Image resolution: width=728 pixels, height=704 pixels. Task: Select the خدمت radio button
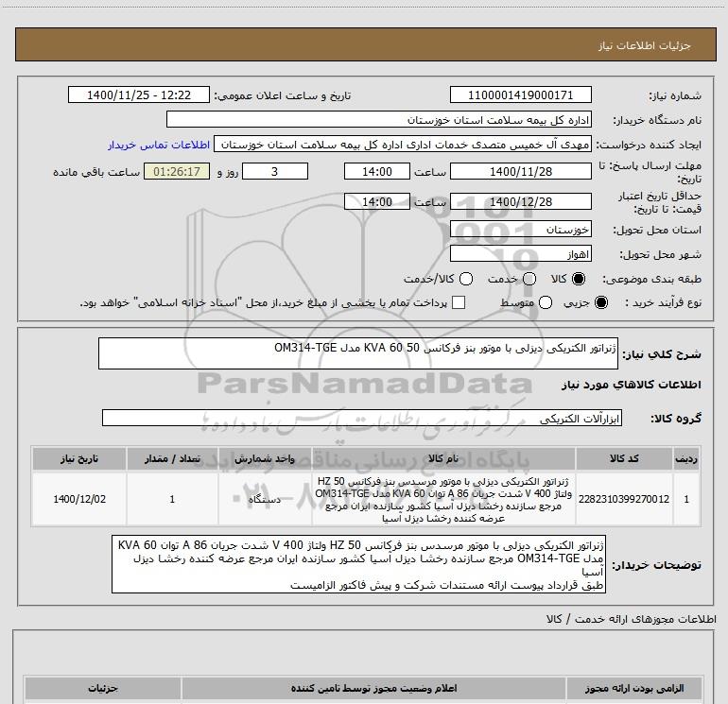[529, 279]
